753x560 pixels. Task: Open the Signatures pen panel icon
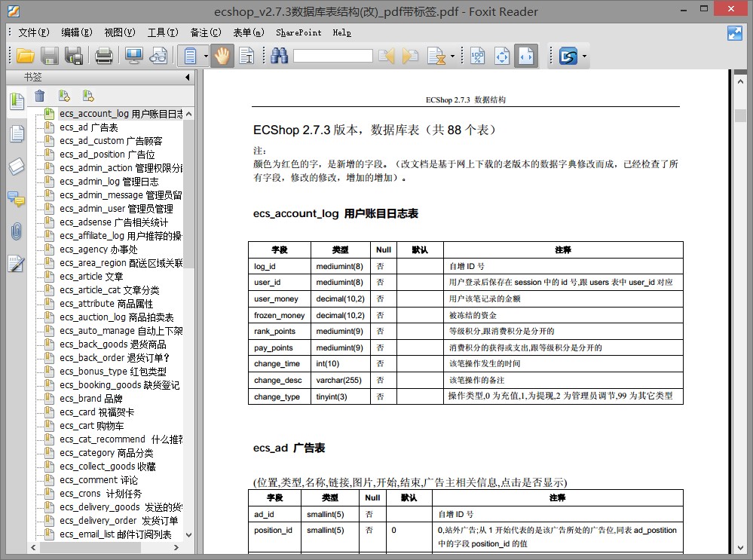point(17,264)
